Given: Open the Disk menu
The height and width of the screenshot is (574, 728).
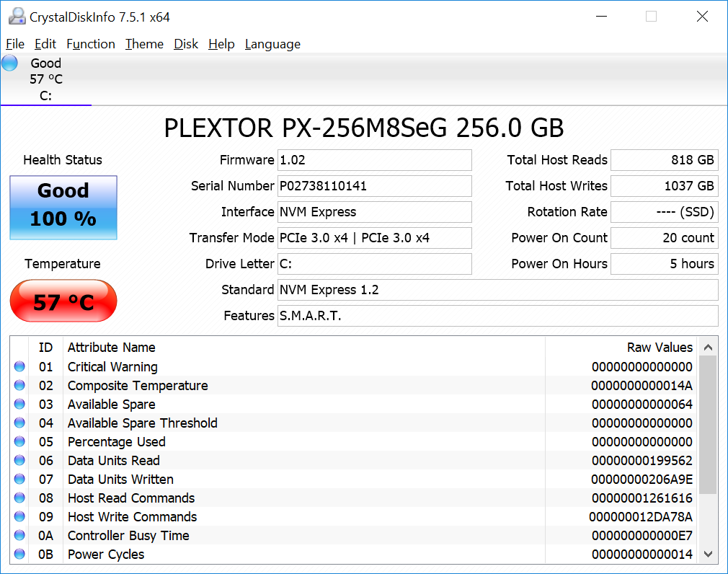Looking at the screenshot, I should click(186, 44).
